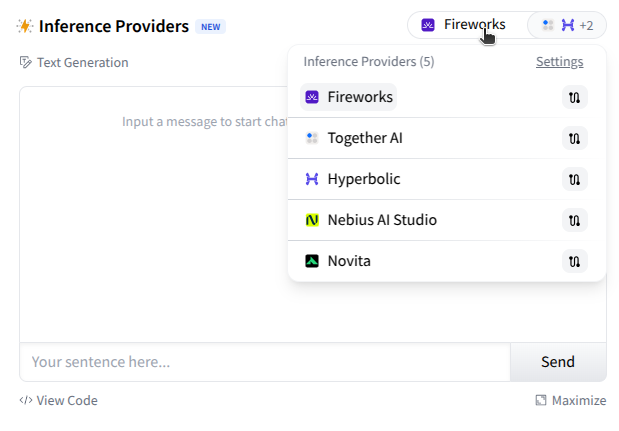Toggle the sort arrows beside Hyperbolic
The height and width of the screenshot is (431, 619).
point(574,179)
